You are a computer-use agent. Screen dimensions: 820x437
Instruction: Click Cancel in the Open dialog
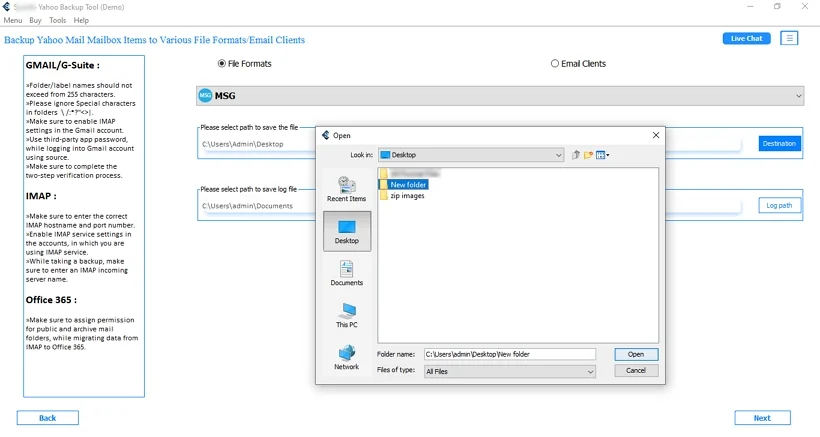(636, 371)
